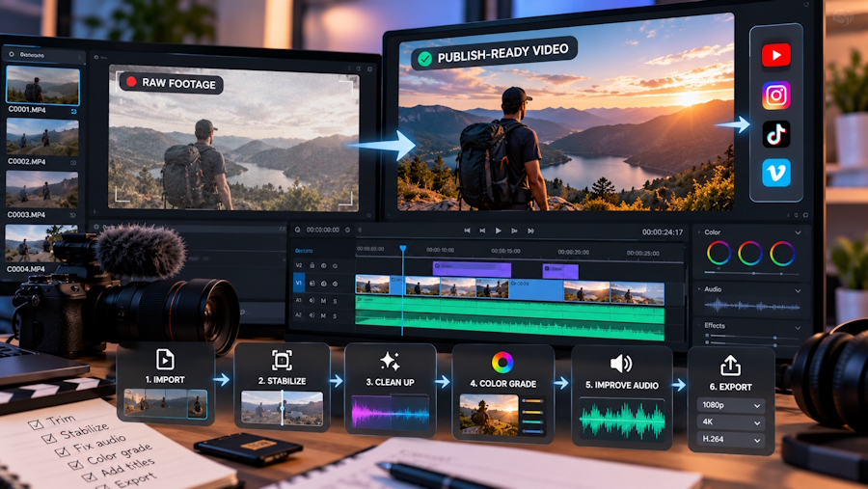Image resolution: width=868 pixels, height=489 pixels.
Task: Select the V2 track header
Action: click(299, 266)
